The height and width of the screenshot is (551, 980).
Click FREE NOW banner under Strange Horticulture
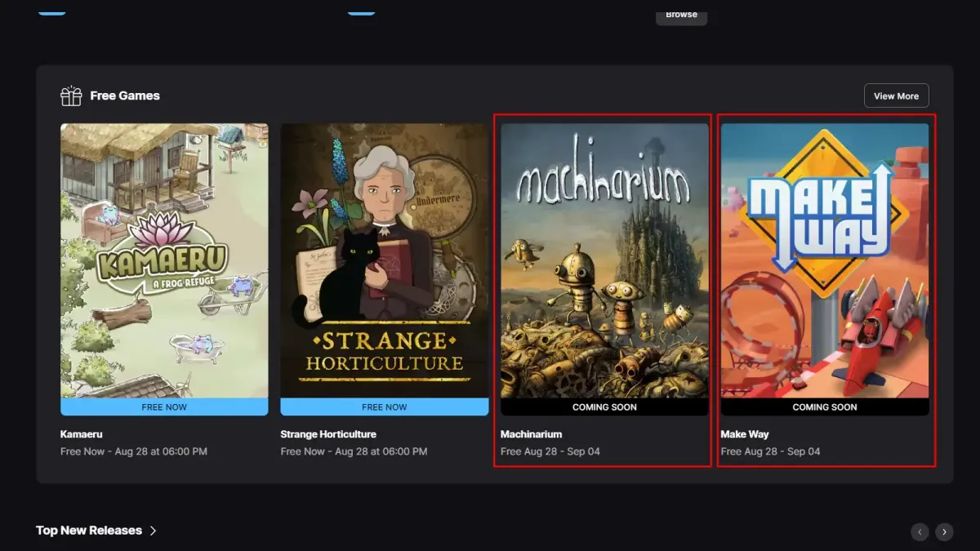tap(385, 407)
